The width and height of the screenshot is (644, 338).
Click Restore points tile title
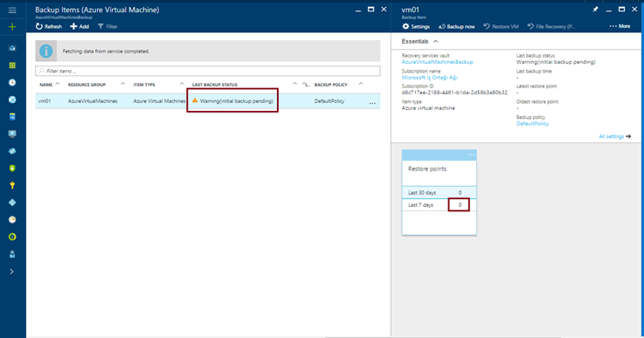(x=427, y=169)
